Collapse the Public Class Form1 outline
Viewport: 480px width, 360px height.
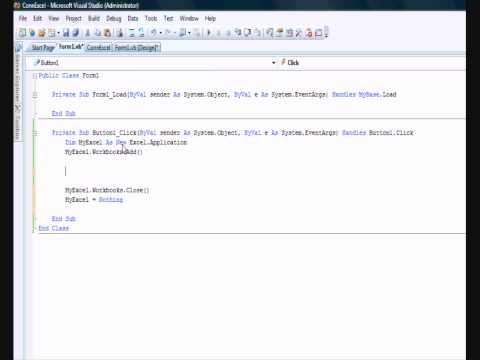click(35, 76)
